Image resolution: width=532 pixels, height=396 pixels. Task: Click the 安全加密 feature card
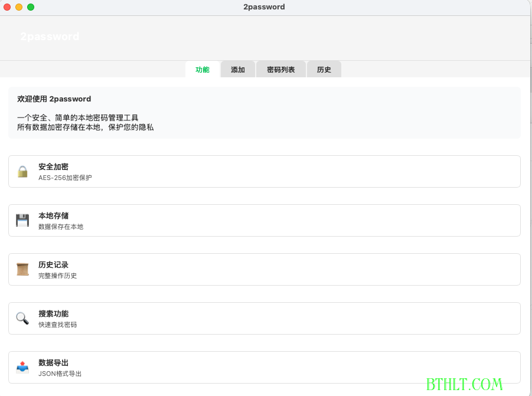click(x=264, y=171)
